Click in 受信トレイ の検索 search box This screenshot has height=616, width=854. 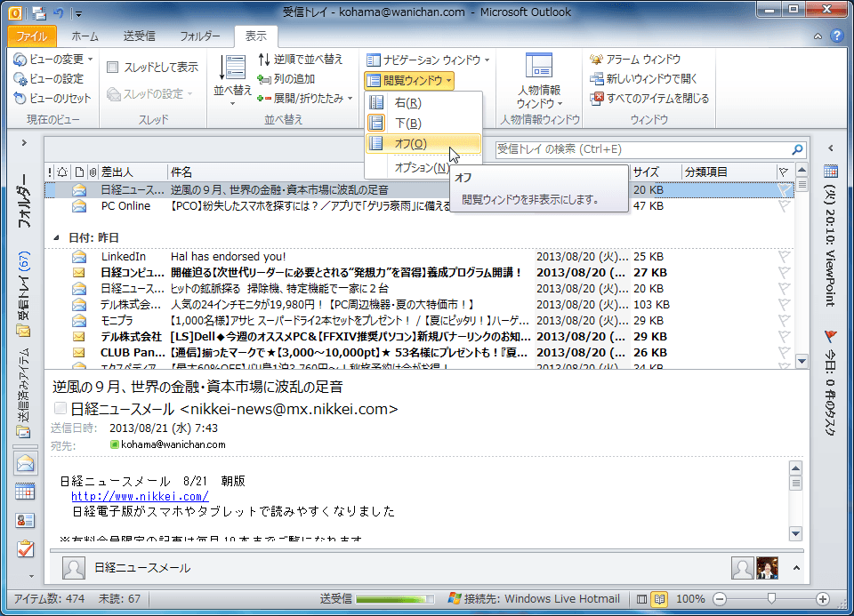coord(642,149)
